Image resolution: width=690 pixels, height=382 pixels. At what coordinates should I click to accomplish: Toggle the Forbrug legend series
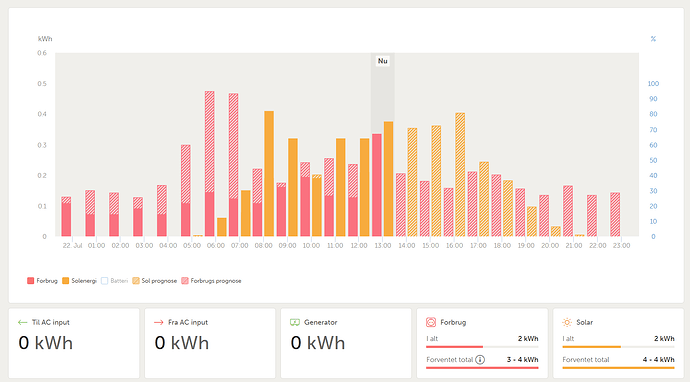(42, 281)
